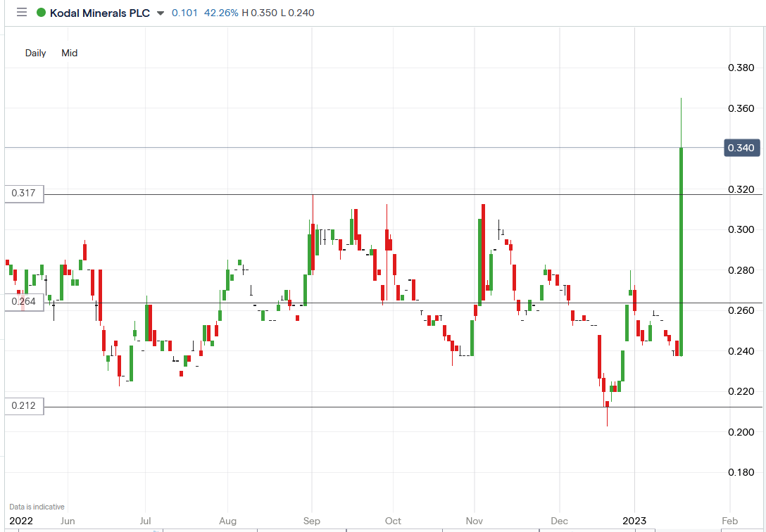Image resolution: width=766 pixels, height=532 pixels.
Task: Click the Jun time axis label
Action: tap(68, 521)
